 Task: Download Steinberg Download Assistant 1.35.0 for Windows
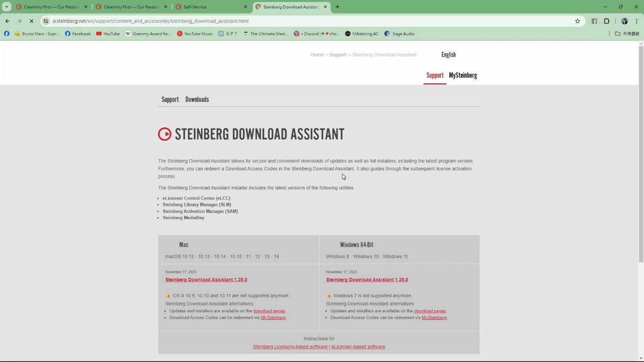(367, 279)
